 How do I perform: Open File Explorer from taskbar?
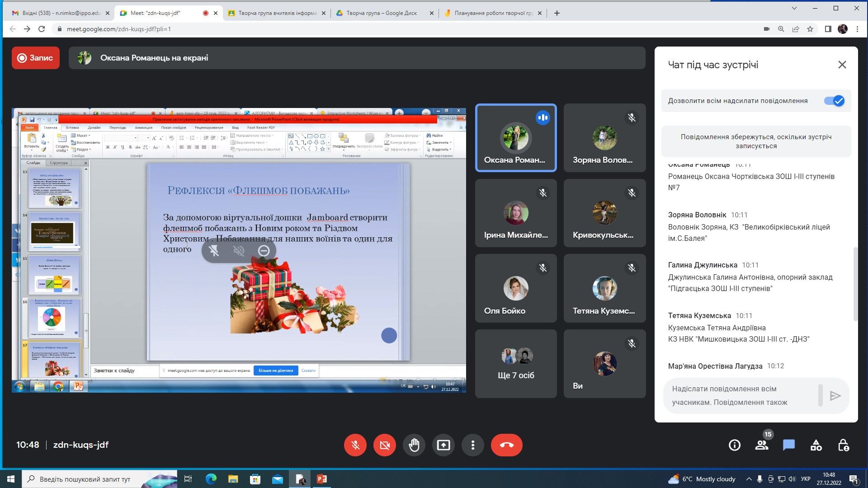[x=233, y=479]
